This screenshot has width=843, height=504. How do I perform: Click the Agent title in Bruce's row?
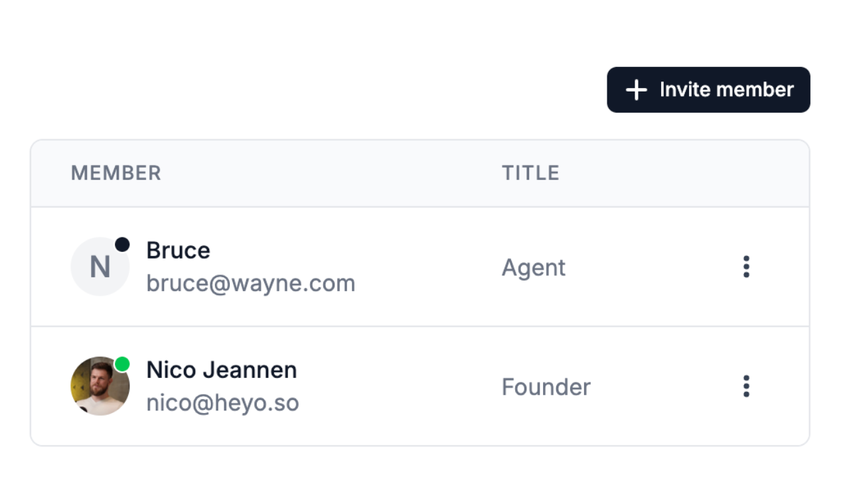tap(534, 268)
